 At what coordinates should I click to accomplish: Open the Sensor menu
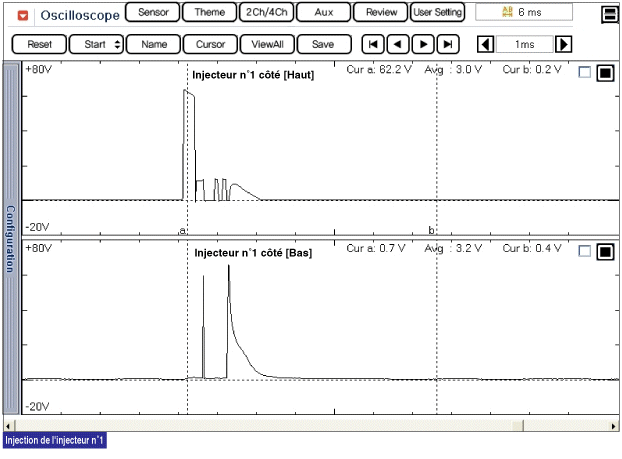(152, 13)
